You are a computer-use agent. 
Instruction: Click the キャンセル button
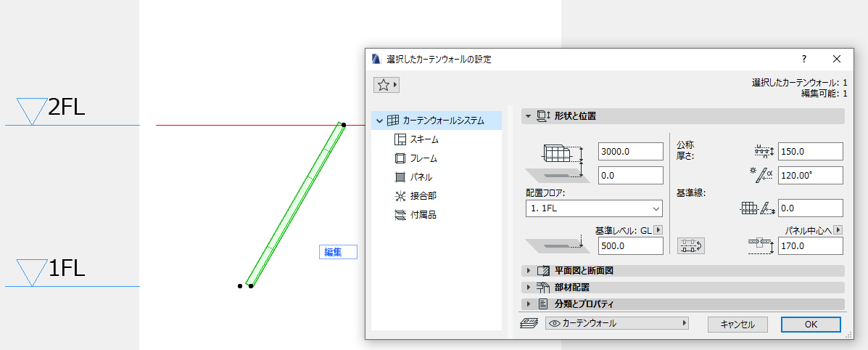737,325
